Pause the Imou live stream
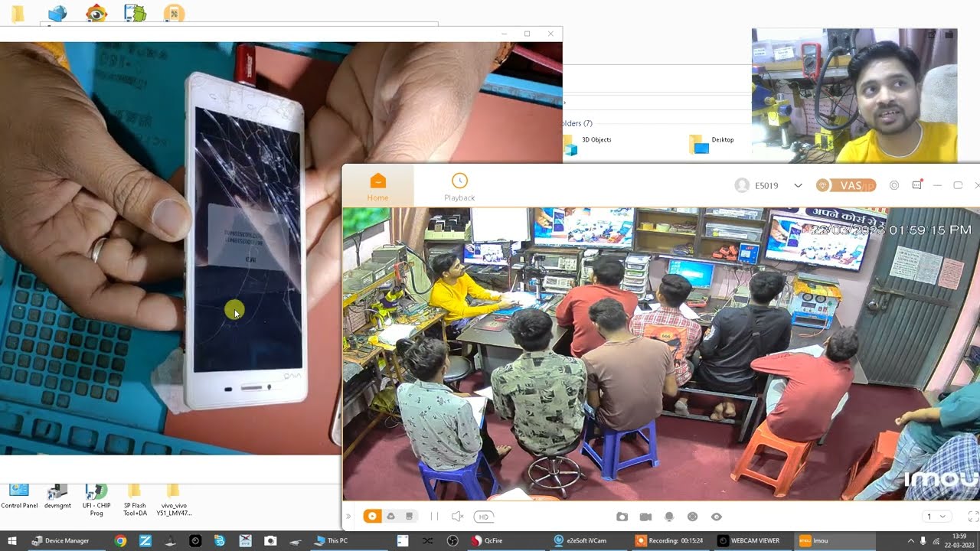980x551 pixels. click(434, 517)
